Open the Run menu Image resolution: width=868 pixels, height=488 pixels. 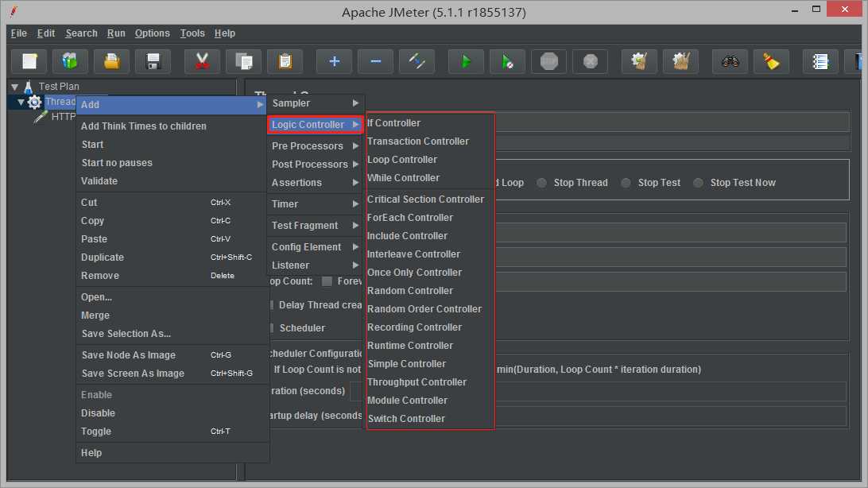tap(116, 33)
